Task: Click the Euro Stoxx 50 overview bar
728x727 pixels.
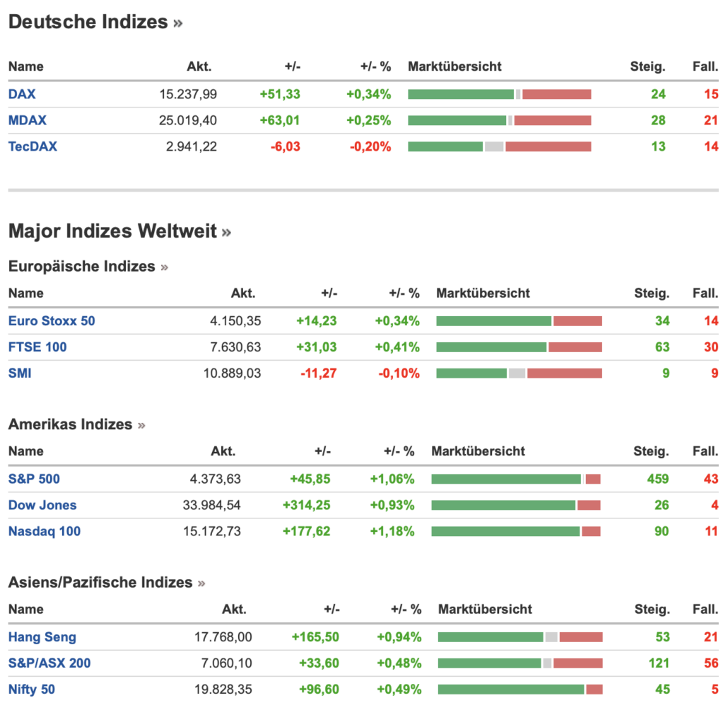Action: (x=519, y=321)
